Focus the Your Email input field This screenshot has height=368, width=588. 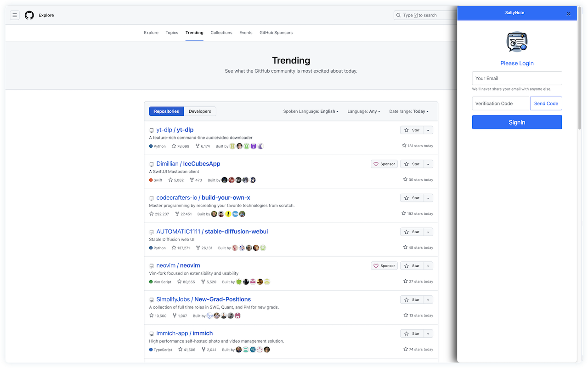pos(517,78)
